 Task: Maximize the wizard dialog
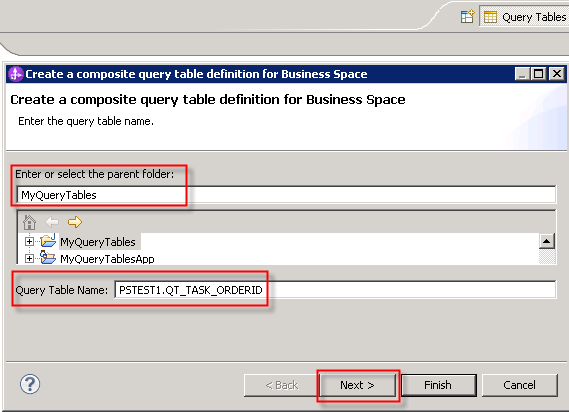[539, 74]
